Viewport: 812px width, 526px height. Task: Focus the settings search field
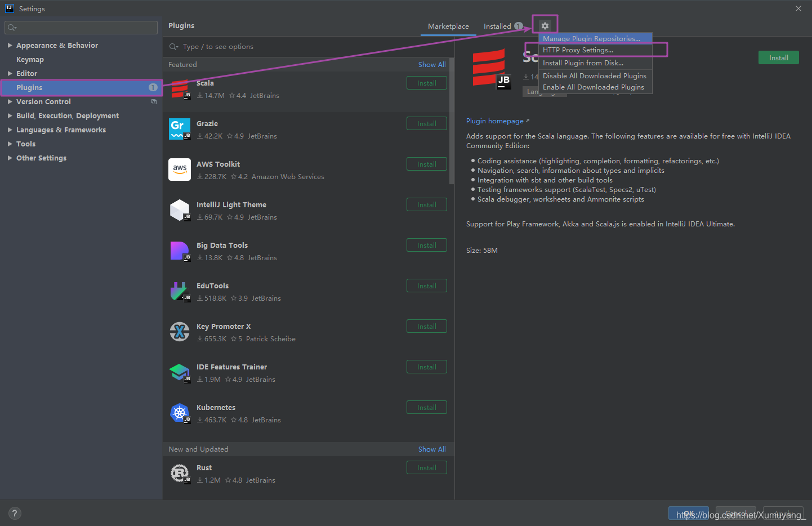(x=81, y=28)
